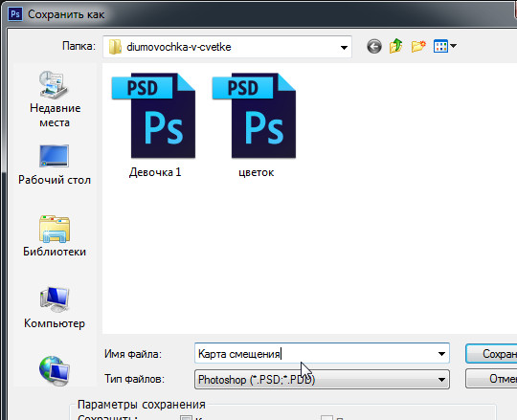Click the Photoshop icon in title bar

coord(15,14)
